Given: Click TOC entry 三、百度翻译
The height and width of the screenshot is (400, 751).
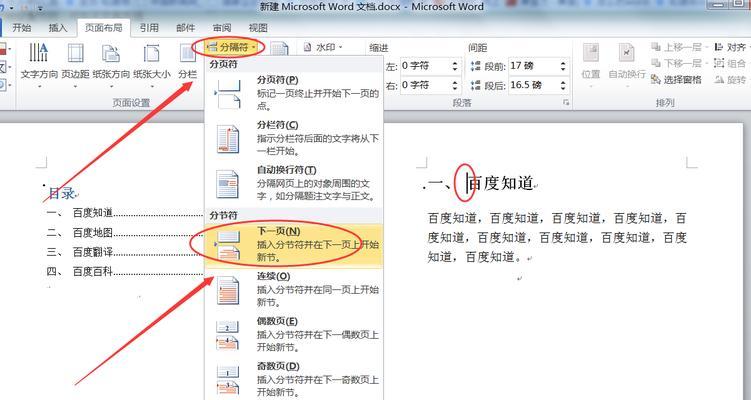Looking at the screenshot, I should pos(124,252).
